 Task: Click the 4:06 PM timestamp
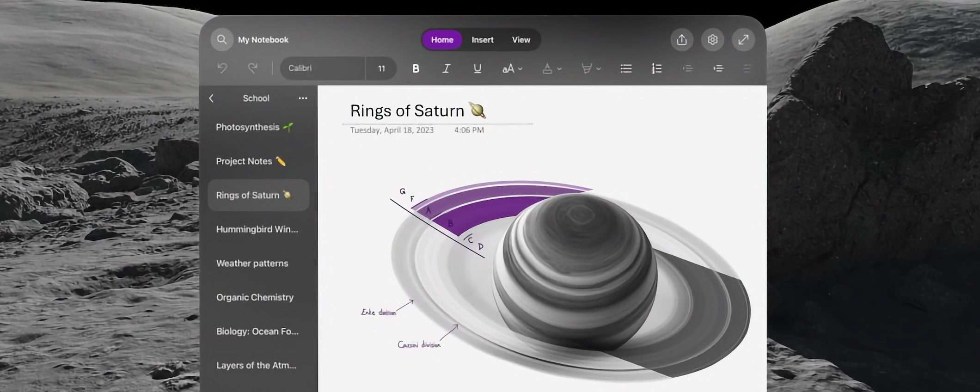click(469, 130)
